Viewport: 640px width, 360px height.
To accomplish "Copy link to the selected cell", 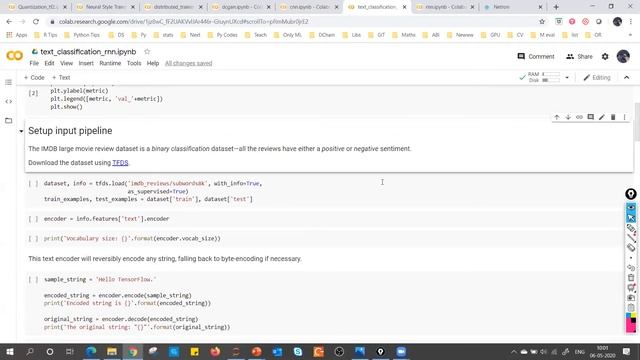I will click(579, 117).
